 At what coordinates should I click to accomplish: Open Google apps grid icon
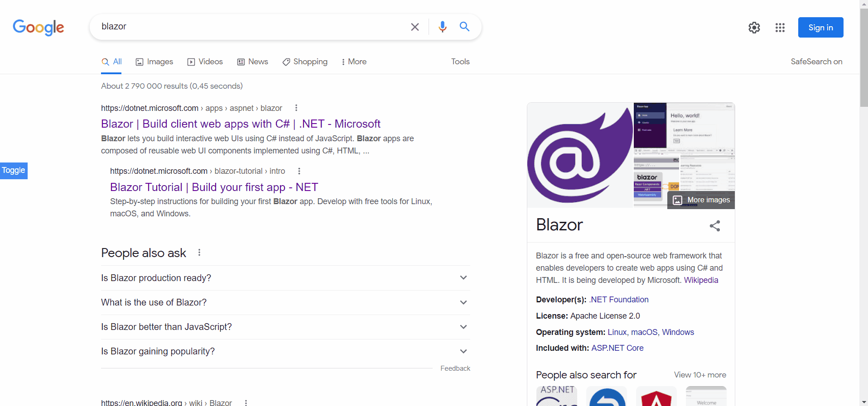[780, 28]
